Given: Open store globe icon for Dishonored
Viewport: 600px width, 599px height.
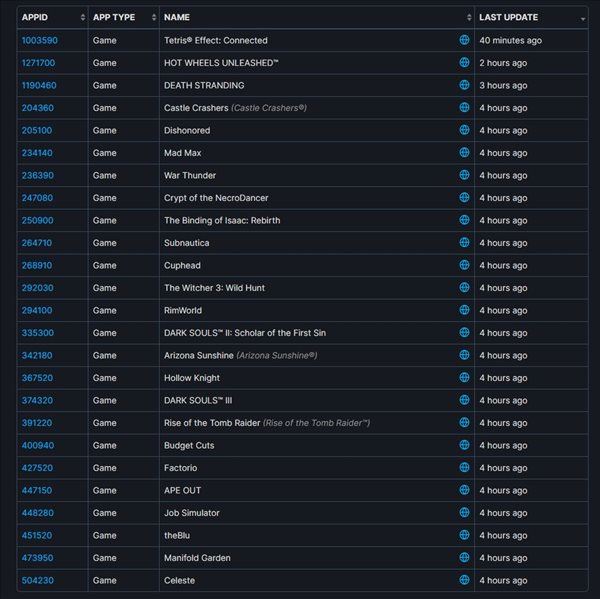Looking at the screenshot, I should [464, 130].
